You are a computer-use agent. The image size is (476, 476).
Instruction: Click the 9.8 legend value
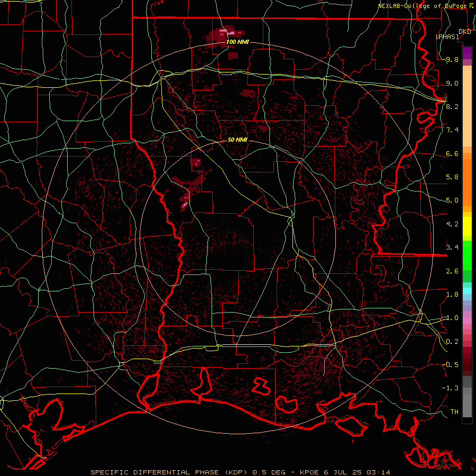click(452, 59)
